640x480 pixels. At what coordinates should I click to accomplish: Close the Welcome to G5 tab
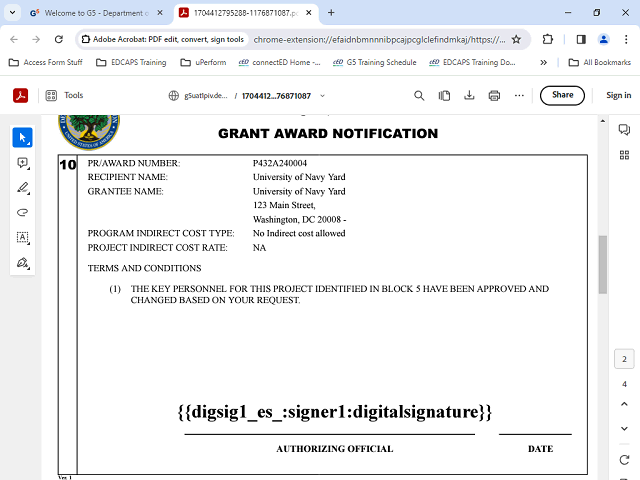(160, 13)
